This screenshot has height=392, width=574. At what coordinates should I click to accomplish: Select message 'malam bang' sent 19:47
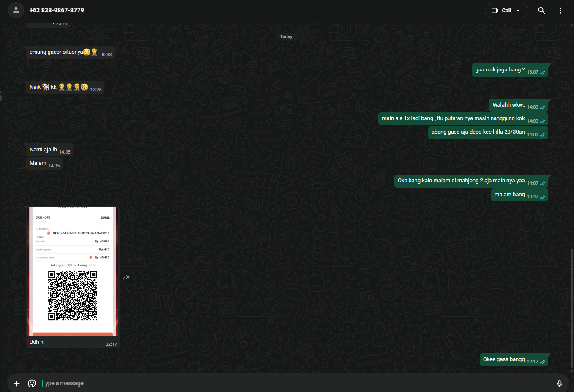[x=519, y=195]
